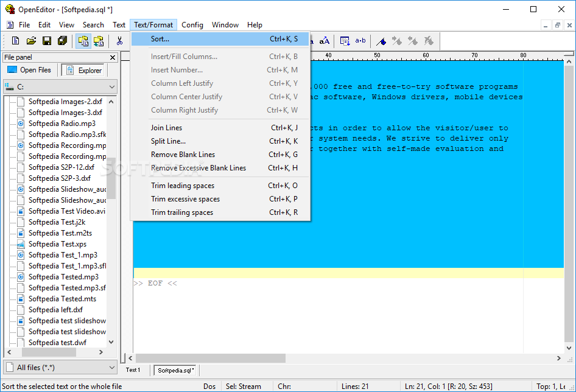The image size is (576, 392).
Task: Click the word wrap page icon
Action: click(345, 41)
